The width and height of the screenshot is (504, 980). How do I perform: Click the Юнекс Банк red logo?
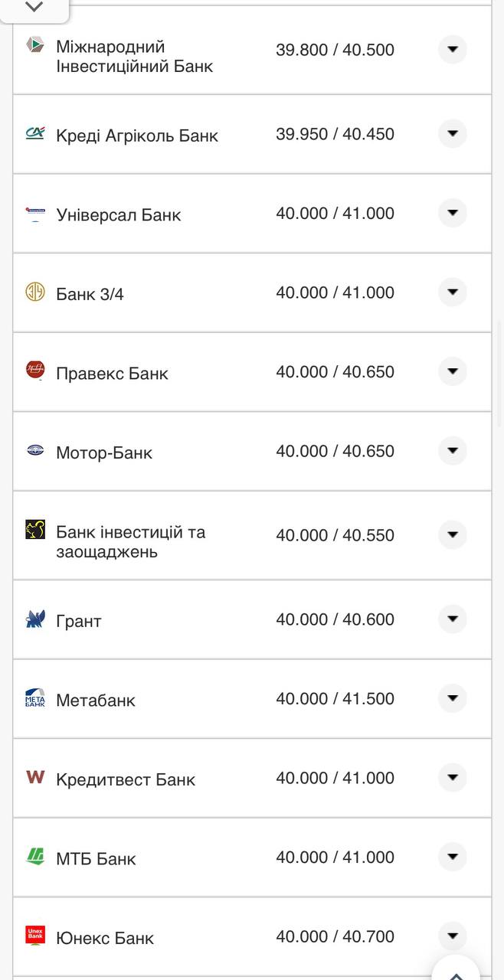click(34, 936)
